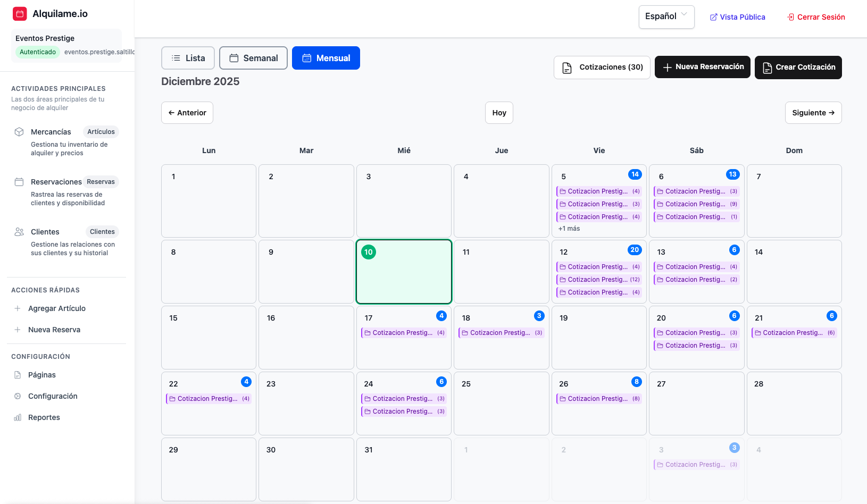The image size is (867, 504).
Task: Open the Cotizacion Prestig (9) event on December 6
Action: point(697,204)
